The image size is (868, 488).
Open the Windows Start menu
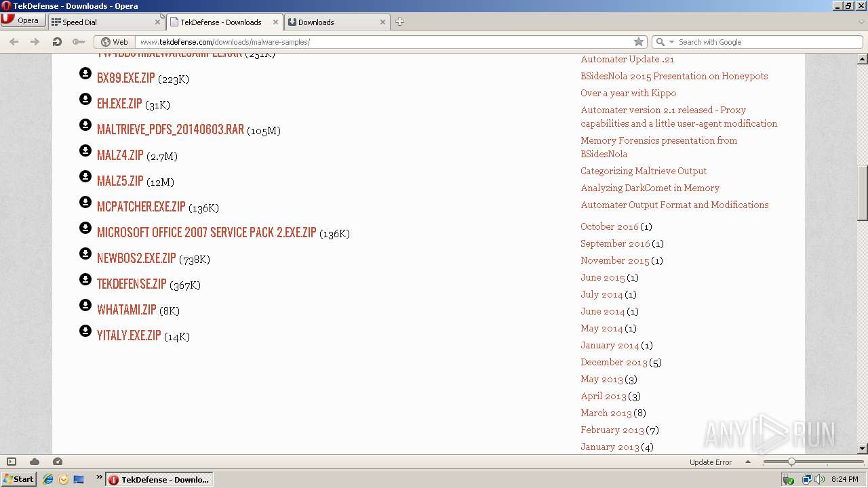[18, 479]
